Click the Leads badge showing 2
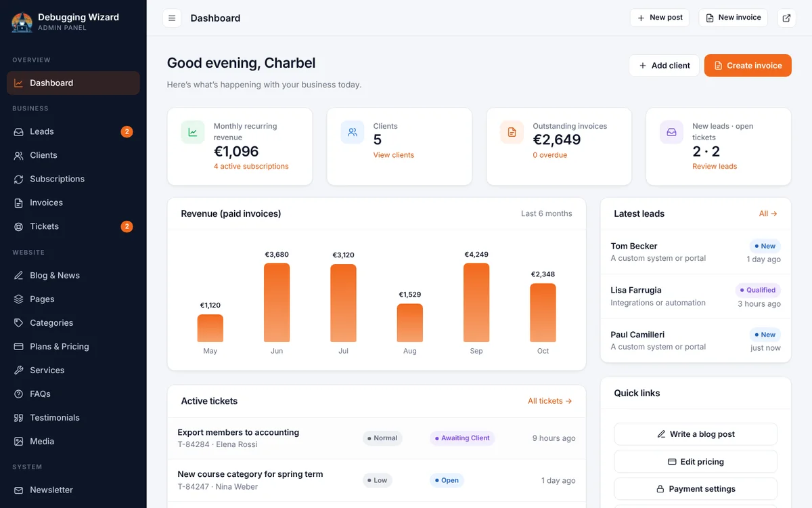This screenshot has height=508, width=812. point(127,131)
